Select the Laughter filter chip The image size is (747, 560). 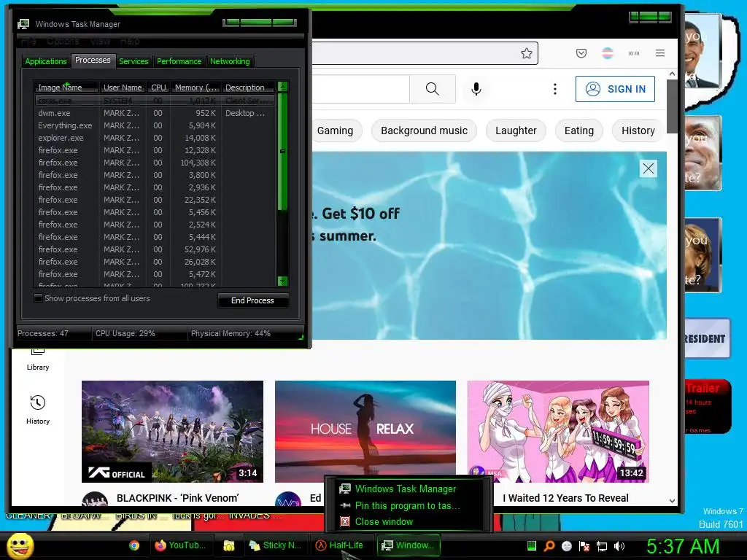click(516, 131)
